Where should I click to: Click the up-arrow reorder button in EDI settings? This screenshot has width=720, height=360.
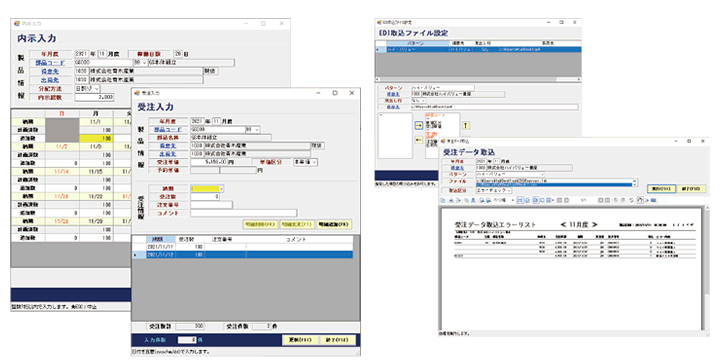pos(466,125)
